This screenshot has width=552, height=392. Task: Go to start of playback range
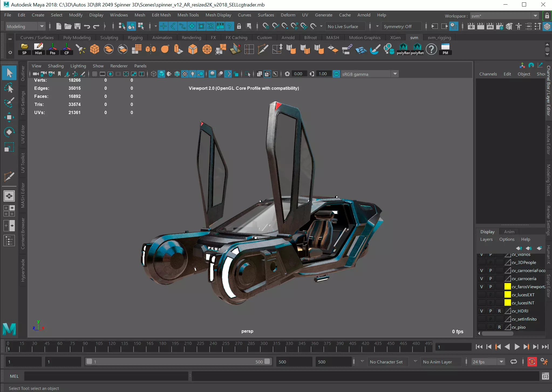click(x=479, y=347)
